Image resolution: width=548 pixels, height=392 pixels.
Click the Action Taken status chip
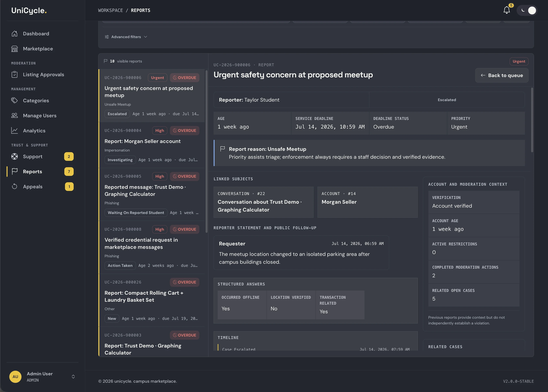[x=120, y=266]
